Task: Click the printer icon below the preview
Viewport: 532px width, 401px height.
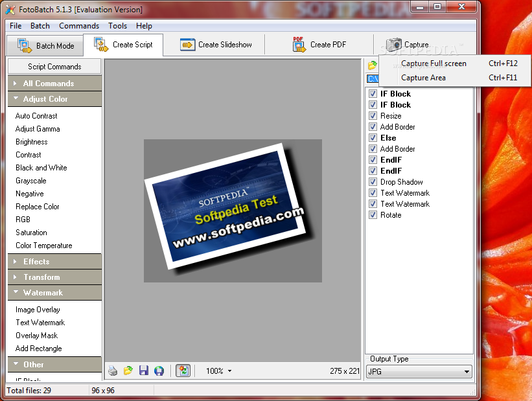Action: (113, 371)
